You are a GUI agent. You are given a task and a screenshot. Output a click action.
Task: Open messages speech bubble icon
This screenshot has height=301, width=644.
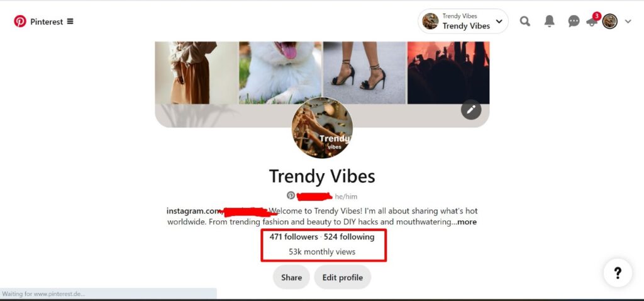pos(574,21)
